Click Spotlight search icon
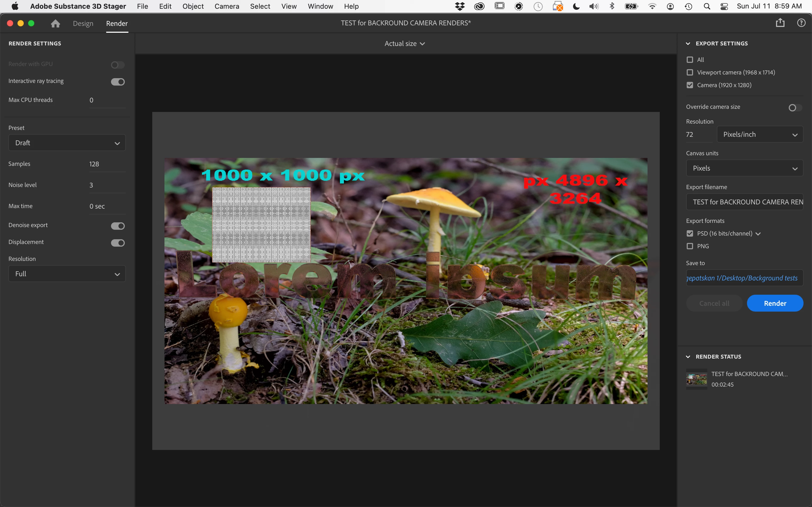 [707, 6]
